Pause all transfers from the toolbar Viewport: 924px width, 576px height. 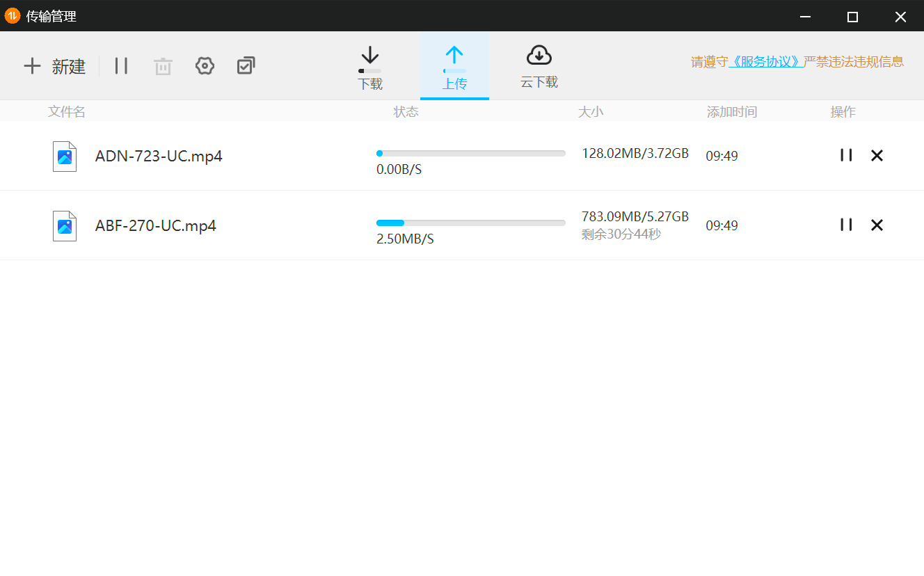click(121, 66)
